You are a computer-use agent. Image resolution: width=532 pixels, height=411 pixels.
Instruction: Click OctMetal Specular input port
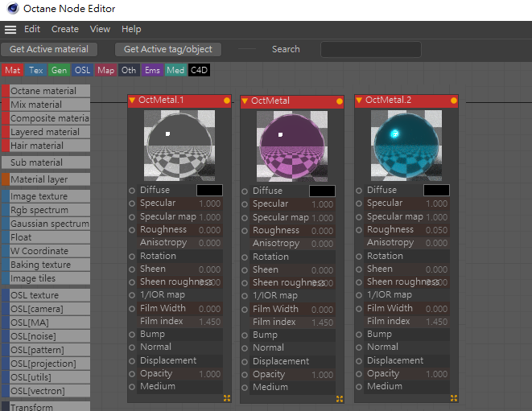[245, 204]
